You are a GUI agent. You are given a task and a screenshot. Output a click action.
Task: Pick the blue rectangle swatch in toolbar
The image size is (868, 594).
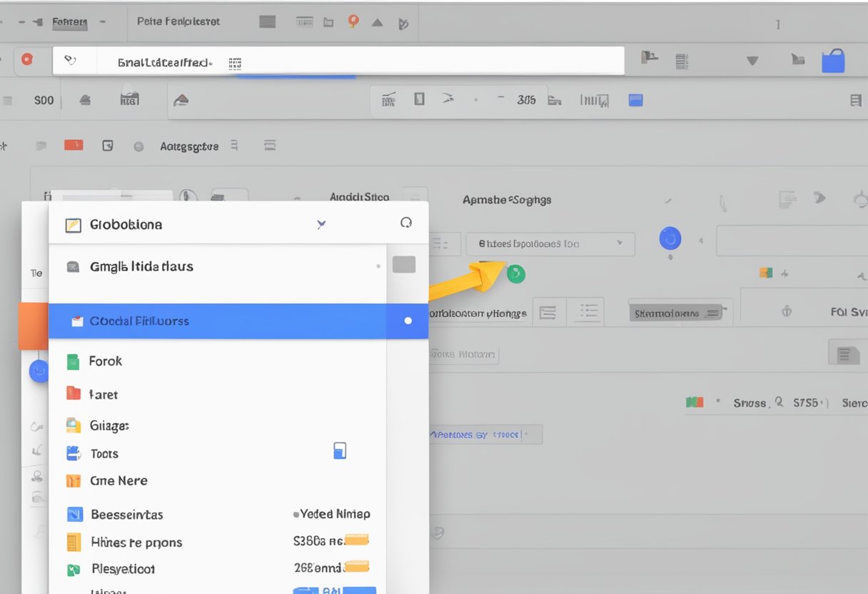[x=635, y=101]
